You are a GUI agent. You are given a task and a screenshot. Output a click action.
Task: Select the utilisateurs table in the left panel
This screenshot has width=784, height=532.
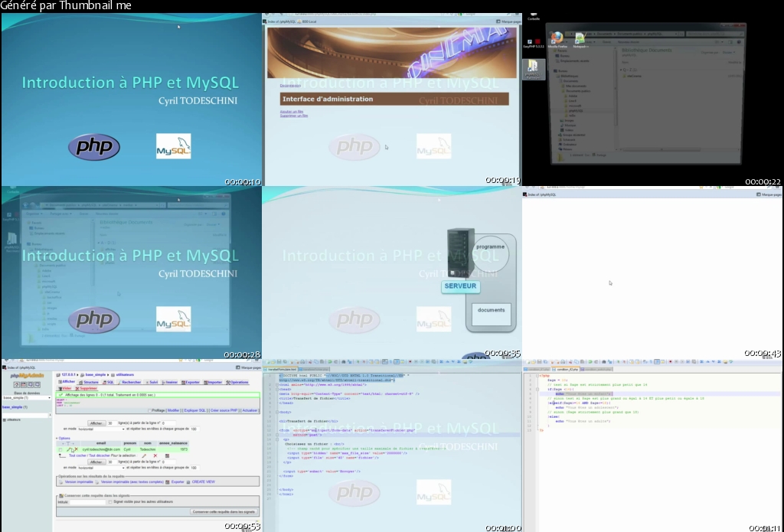[x=14, y=419]
